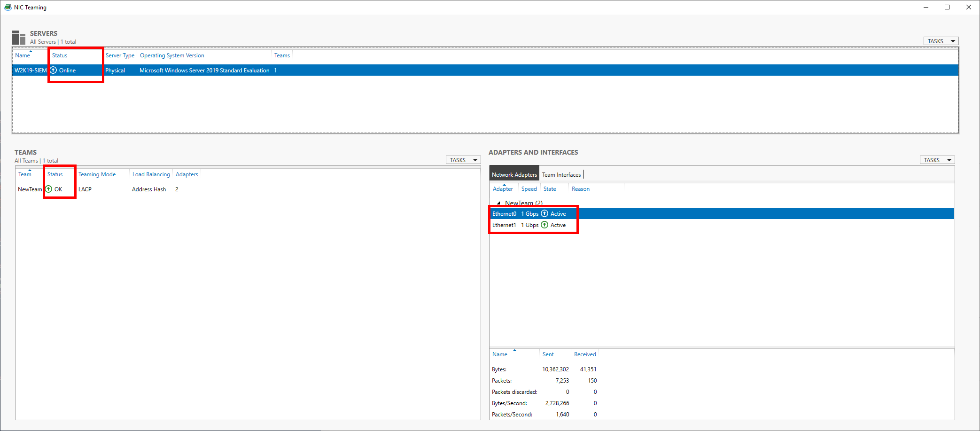Collapse the NewTeam (2) adapter group
This screenshot has width=980, height=431.
click(x=498, y=203)
